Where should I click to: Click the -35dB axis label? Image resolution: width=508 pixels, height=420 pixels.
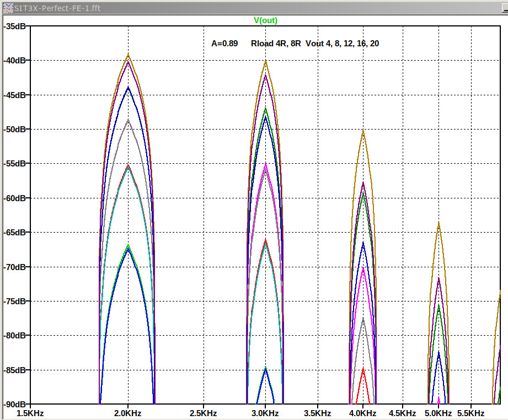(x=14, y=26)
